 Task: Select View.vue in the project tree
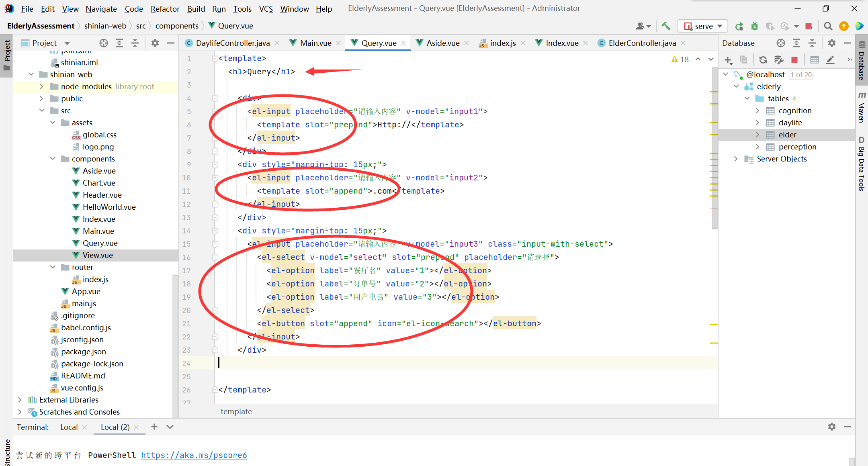coord(98,255)
